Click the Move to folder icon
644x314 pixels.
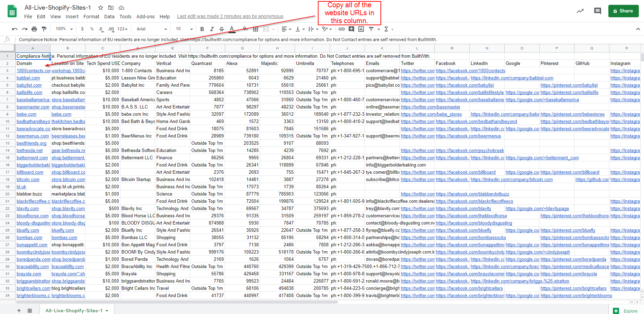point(111,8)
